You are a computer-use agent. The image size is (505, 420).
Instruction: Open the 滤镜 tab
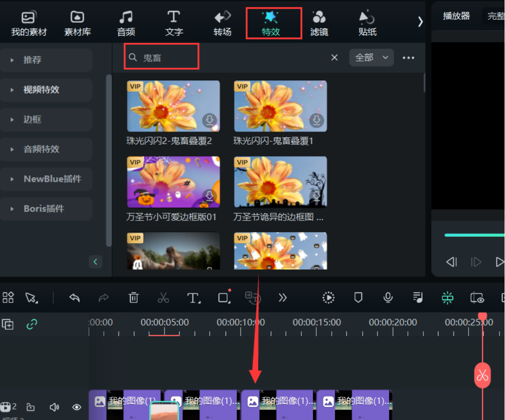(x=319, y=23)
